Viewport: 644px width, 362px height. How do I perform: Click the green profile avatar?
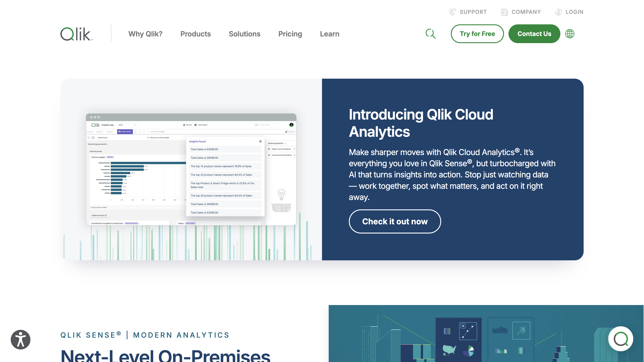point(292,125)
